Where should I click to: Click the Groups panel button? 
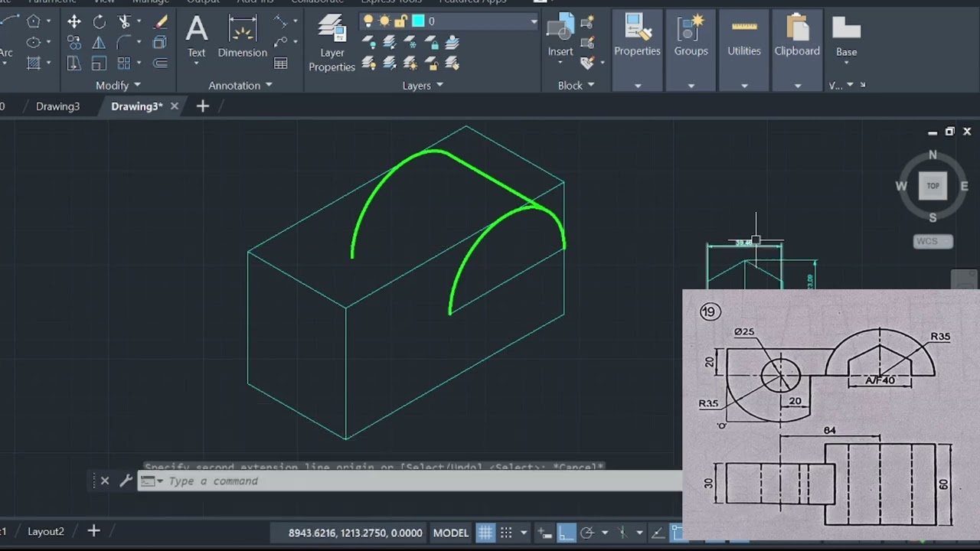(691, 36)
